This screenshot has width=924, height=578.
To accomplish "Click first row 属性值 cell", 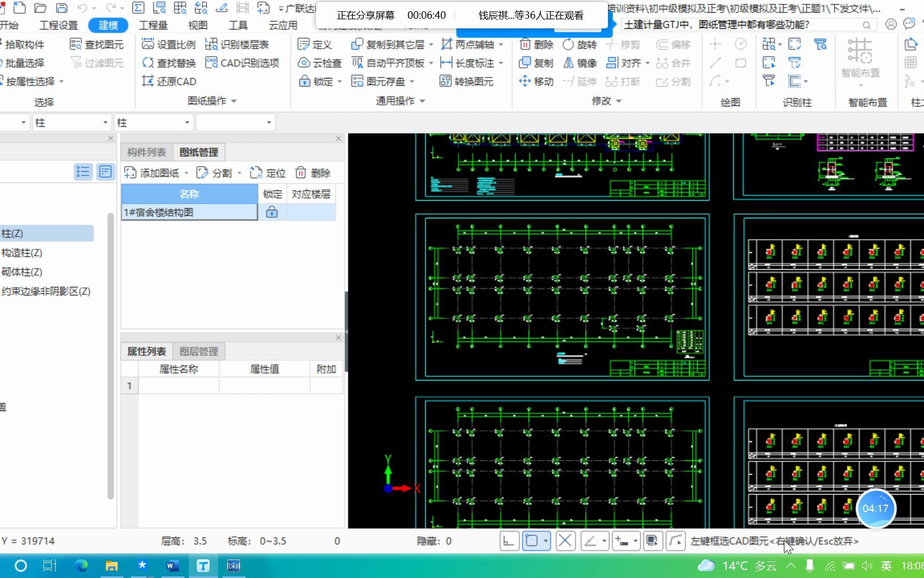I will click(264, 385).
